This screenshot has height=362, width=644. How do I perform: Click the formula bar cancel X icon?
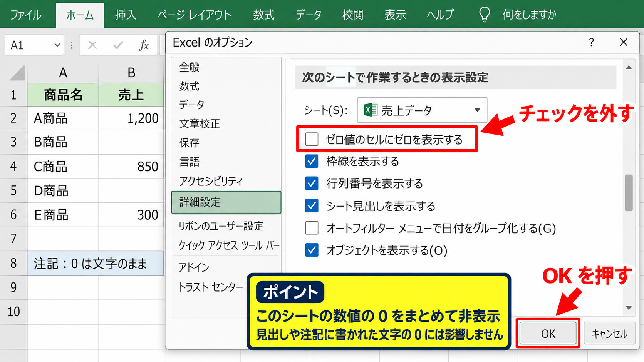[x=92, y=45]
